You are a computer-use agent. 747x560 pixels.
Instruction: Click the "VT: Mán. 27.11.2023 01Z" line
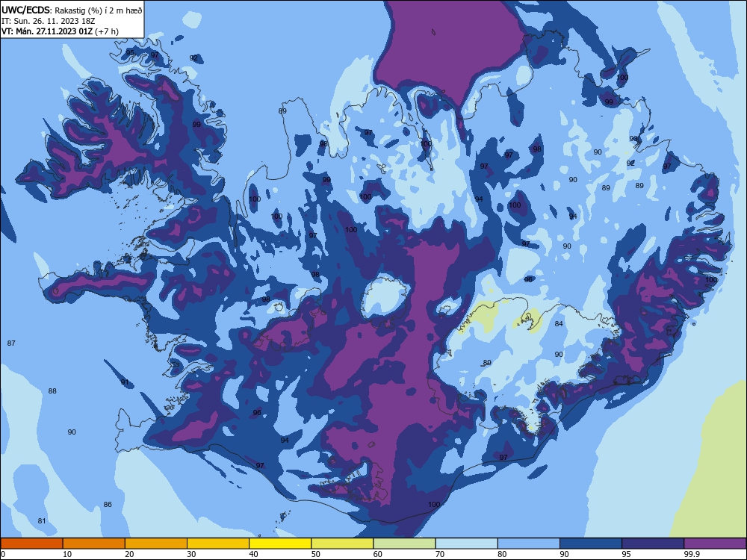pos(46,31)
